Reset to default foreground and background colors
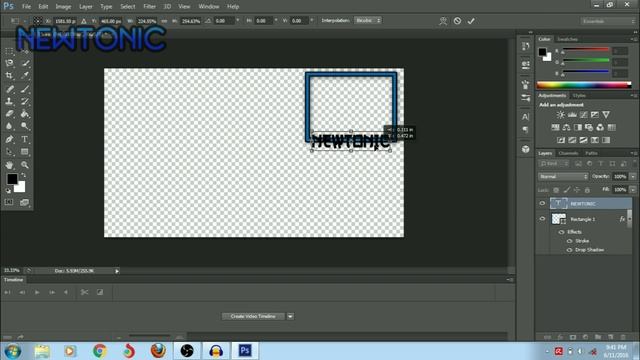640x360 pixels. pos(8,191)
